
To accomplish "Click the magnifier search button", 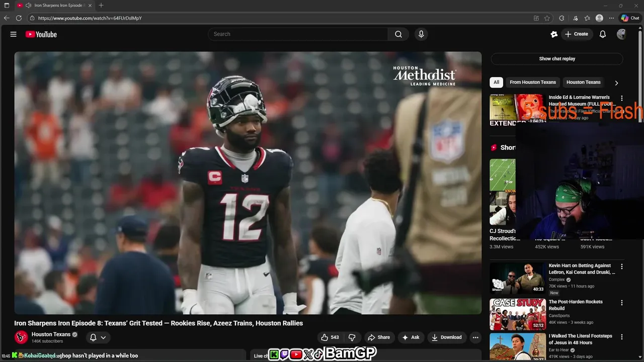I will 398,34.
